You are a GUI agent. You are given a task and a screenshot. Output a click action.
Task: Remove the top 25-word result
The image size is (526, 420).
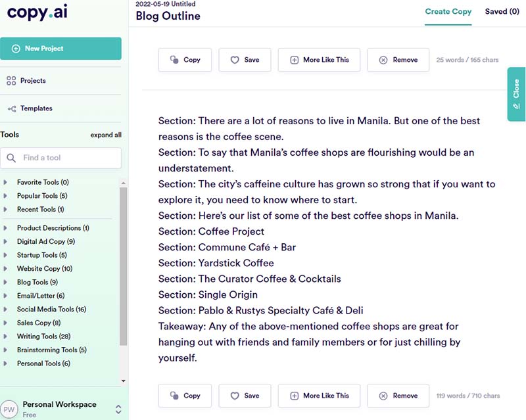point(398,60)
